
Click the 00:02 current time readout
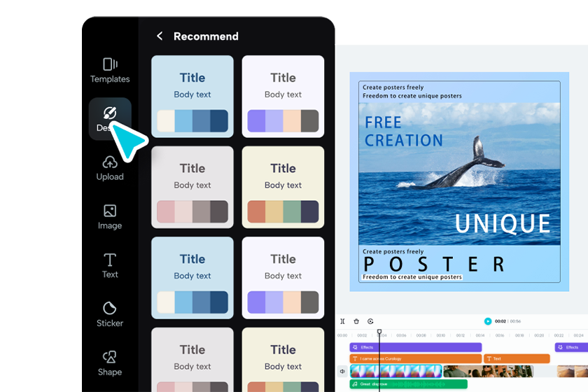coord(500,321)
